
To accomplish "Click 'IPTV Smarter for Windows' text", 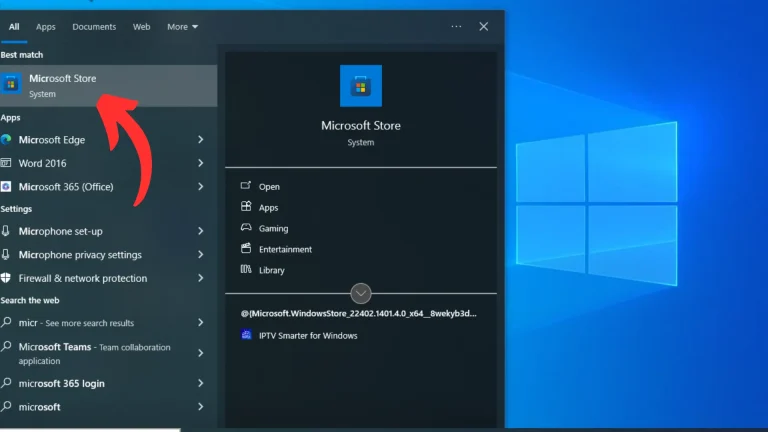I will click(x=308, y=336).
